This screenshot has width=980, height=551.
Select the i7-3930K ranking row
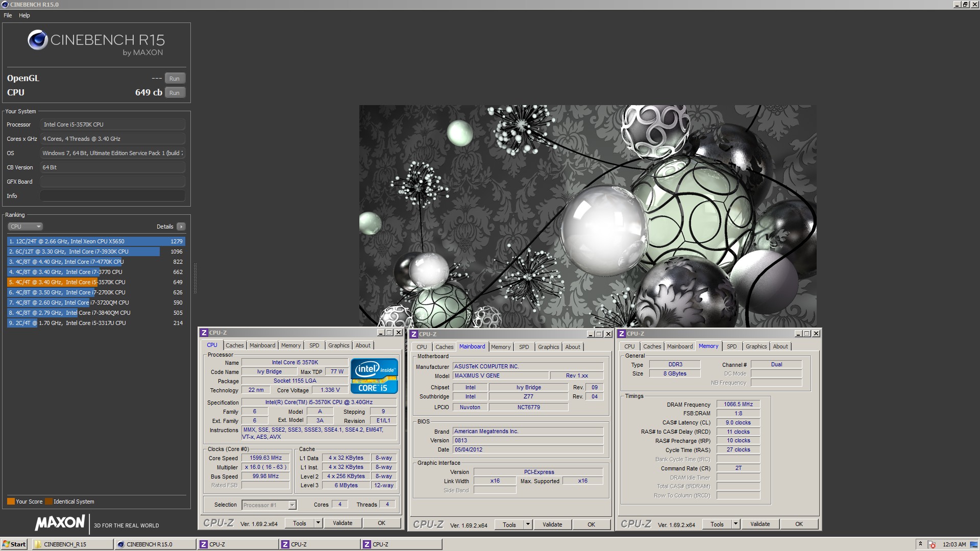point(95,252)
